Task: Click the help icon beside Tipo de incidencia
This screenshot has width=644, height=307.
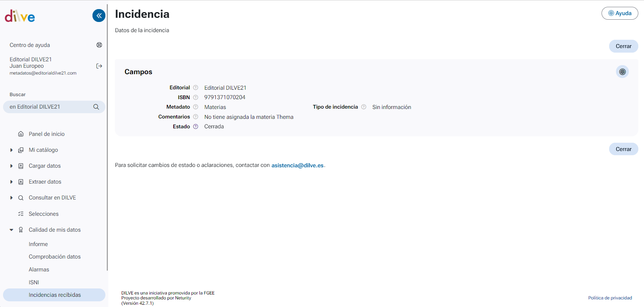Action: tap(364, 107)
